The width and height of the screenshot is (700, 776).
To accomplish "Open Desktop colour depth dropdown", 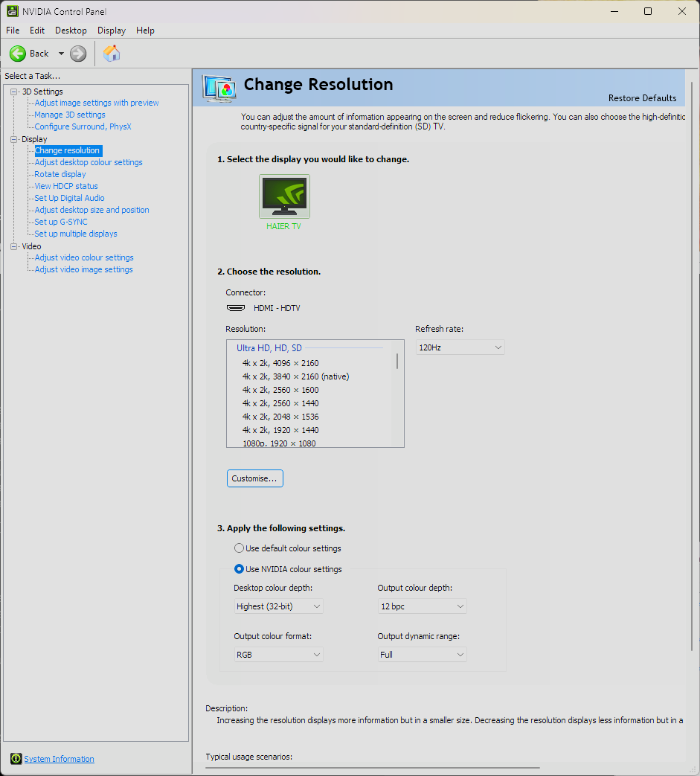I will pos(278,606).
